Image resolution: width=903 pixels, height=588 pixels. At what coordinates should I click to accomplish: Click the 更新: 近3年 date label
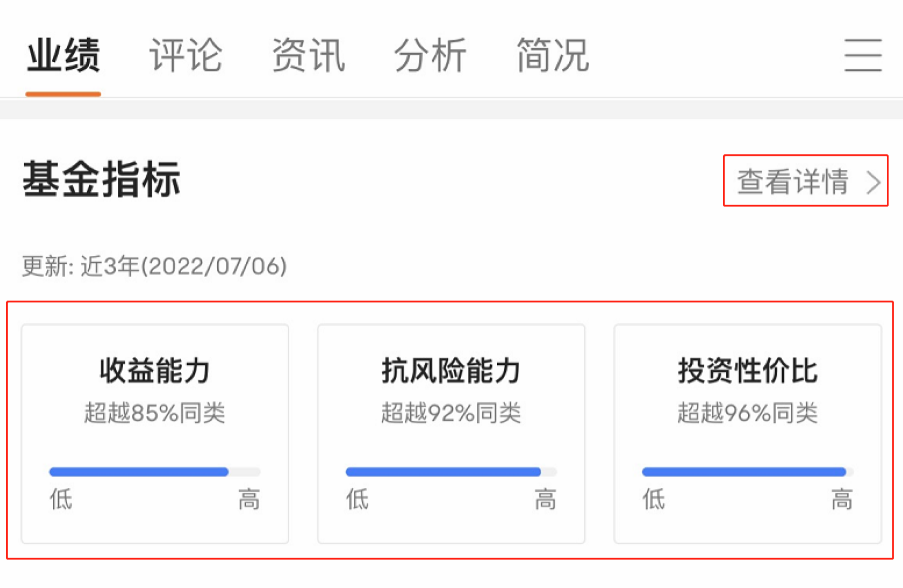click(x=154, y=266)
